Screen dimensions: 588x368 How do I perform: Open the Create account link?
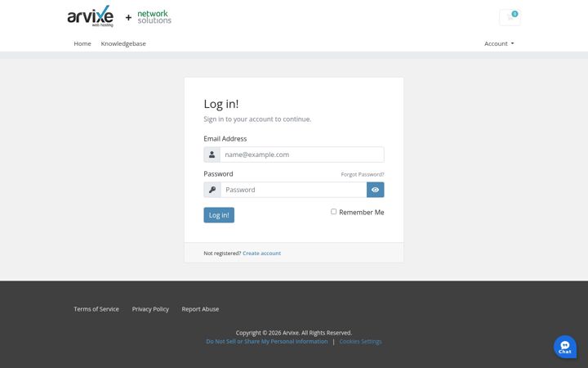[262, 253]
